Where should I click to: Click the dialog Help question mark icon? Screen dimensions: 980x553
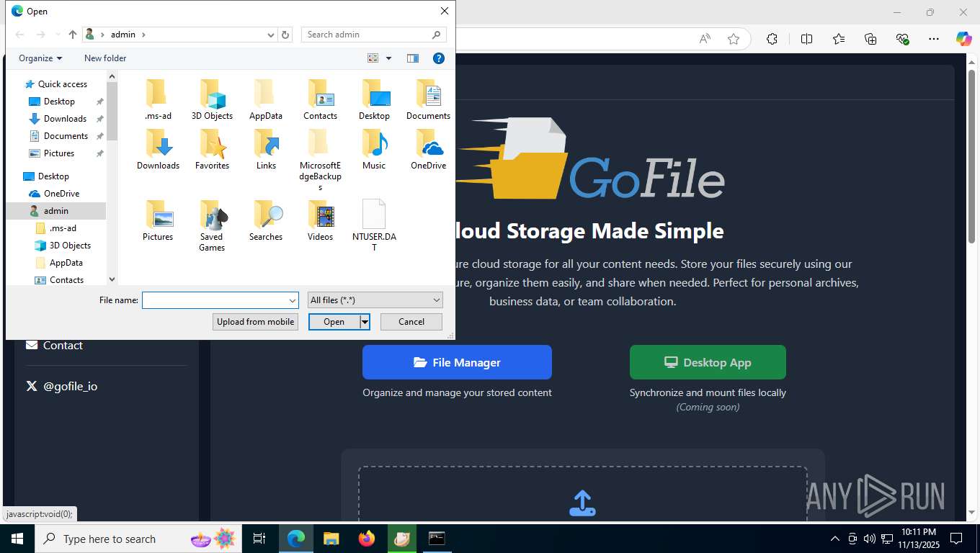pyautogui.click(x=438, y=58)
